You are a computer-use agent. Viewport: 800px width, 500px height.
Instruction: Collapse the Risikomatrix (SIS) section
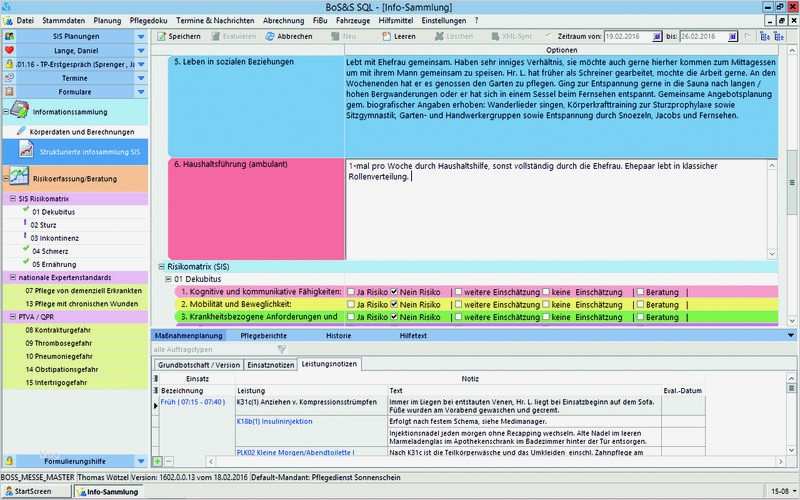tap(162, 266)
